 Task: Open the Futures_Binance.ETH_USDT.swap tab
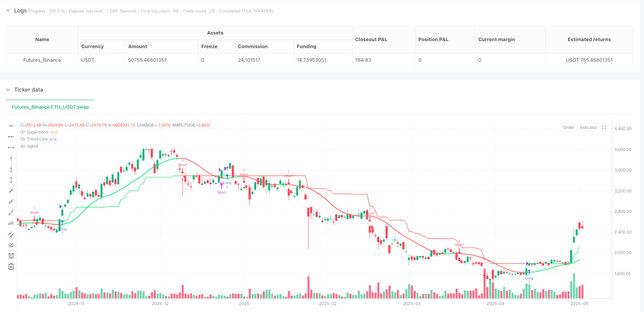[x=50, y=107]
